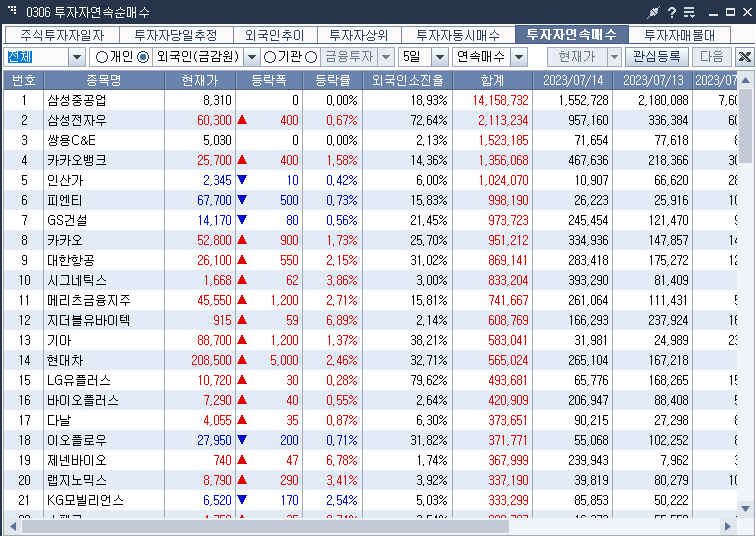Switch to 외국인추이 tab
This screenshot has width=756, height=536.
point(275,35)
